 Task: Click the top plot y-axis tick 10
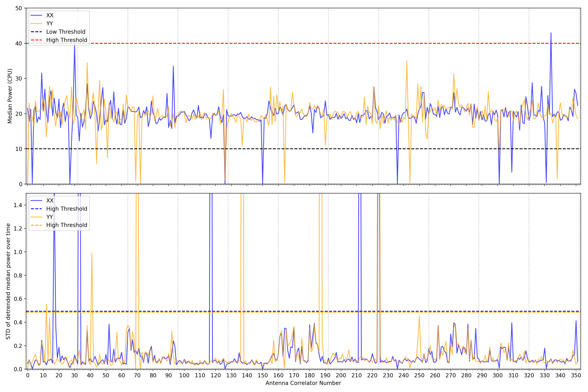19,149
